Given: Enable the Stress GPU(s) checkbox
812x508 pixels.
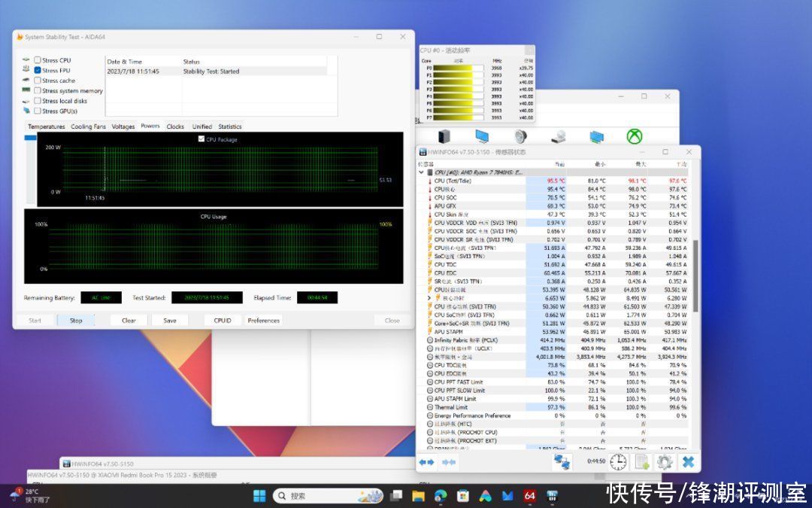Looking at the screenshot, I should coord(38,111).
